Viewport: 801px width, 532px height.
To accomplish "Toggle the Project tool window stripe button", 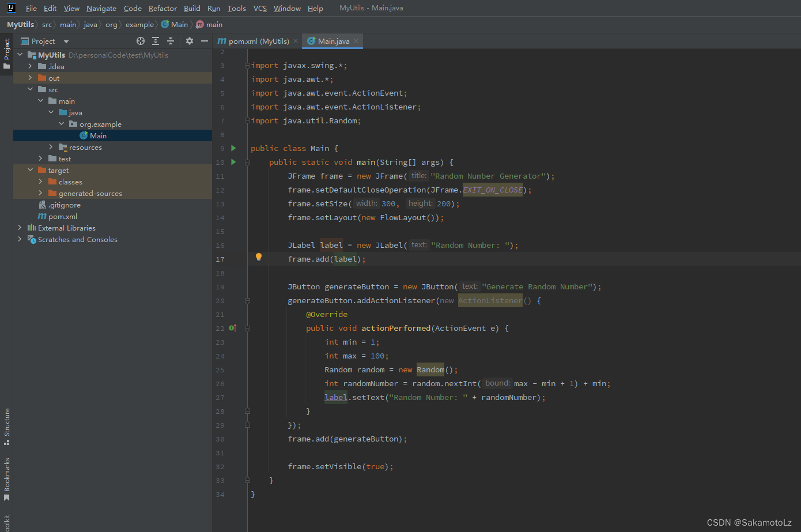I will pos(7,53).
